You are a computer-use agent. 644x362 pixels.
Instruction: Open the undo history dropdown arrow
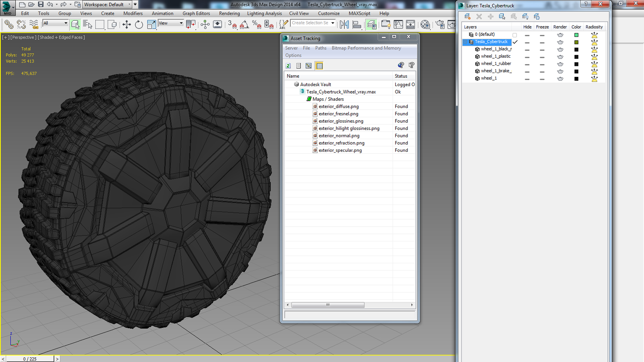[x=56, y=4]
